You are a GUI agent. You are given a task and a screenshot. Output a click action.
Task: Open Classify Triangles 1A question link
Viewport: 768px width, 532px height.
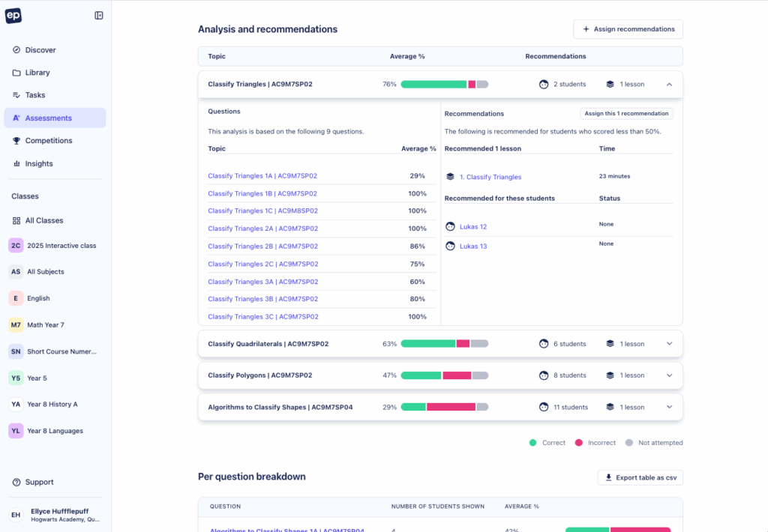click(262, 176)
